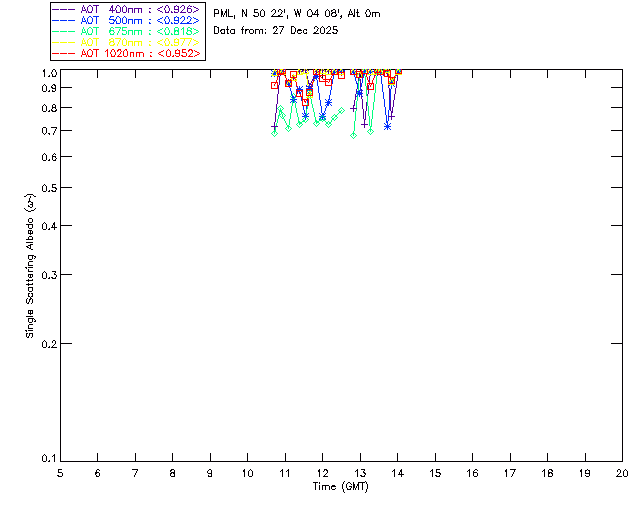Click the y-axis tick label '0.4'
The height and width of the screenshot is (512, 640).
[49, 226]
